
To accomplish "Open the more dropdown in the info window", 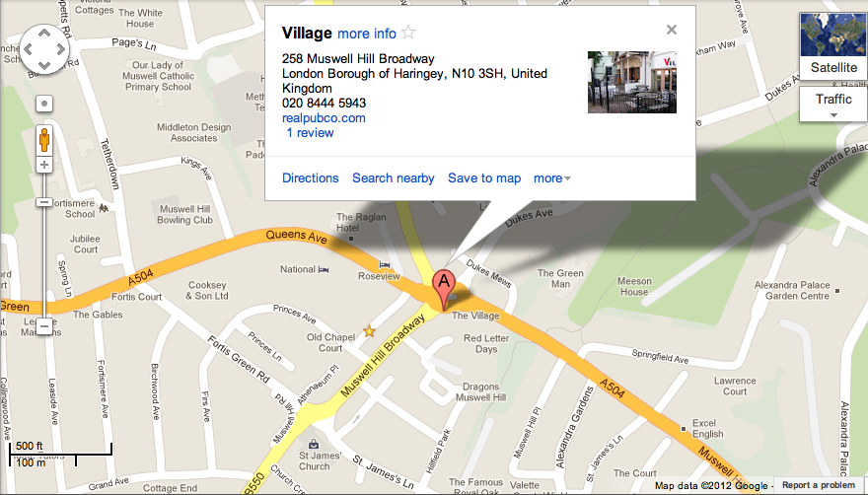I will click(x=552, y=178).
